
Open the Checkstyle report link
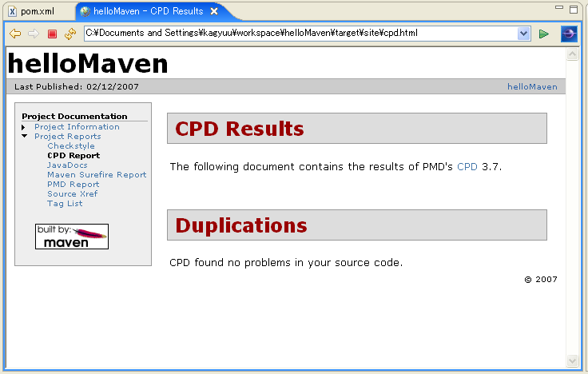coord(71,146)
